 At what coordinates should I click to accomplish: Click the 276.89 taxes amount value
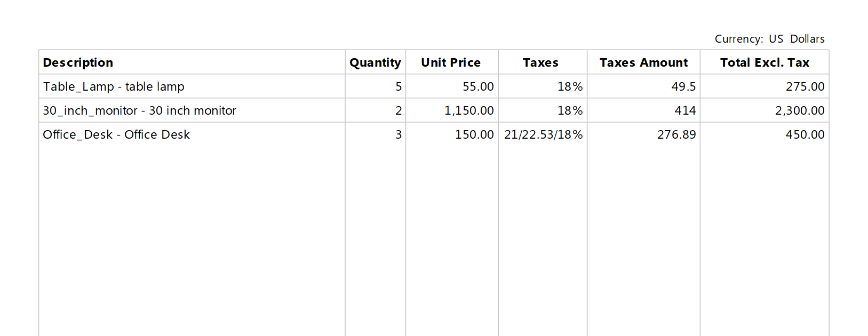point(676,134)
